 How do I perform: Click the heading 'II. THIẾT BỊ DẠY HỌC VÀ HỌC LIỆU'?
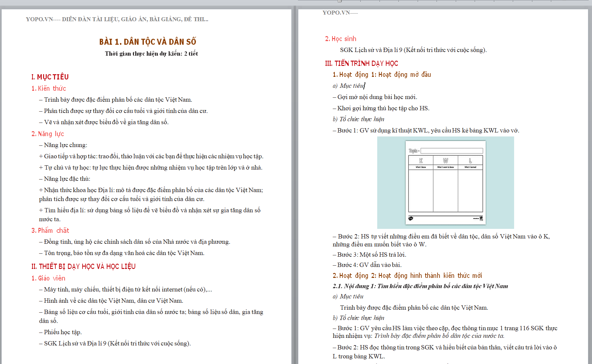tap(84, 266)
